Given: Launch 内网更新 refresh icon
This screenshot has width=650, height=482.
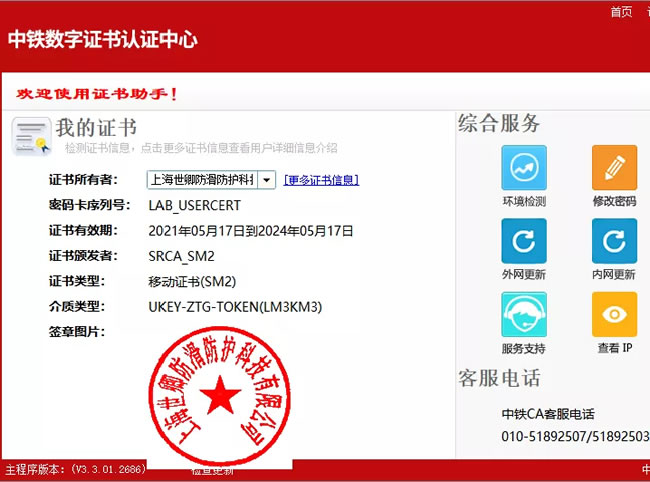Looking at the screenshot, I should 614,241.
